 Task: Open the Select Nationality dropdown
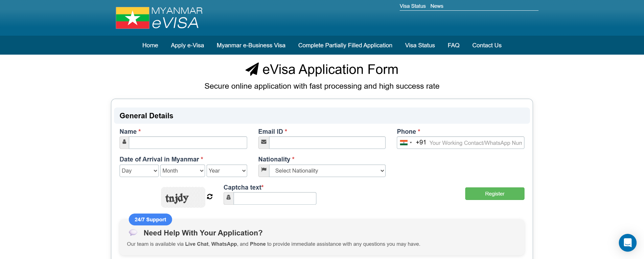tap(327, 171)
